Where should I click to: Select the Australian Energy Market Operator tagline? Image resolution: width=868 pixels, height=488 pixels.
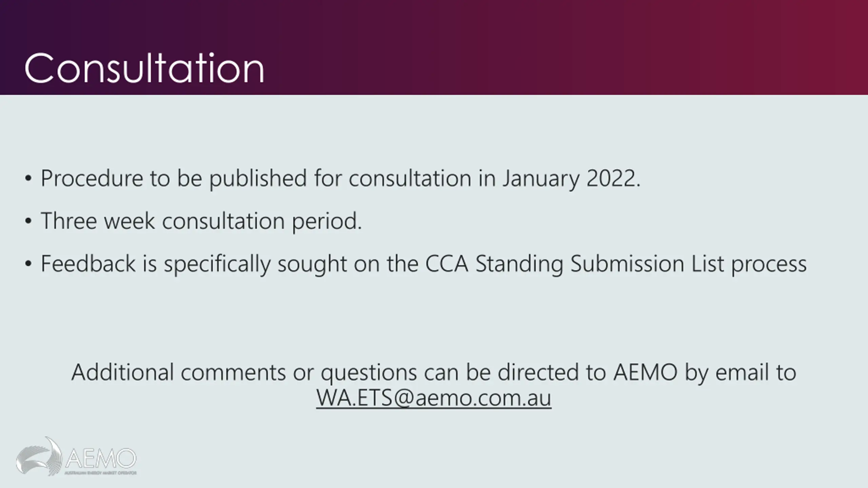tap(100, 473)
